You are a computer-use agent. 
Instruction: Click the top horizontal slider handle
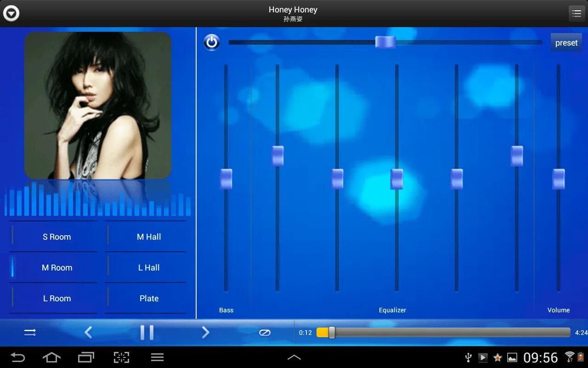(x=385, y=42)
